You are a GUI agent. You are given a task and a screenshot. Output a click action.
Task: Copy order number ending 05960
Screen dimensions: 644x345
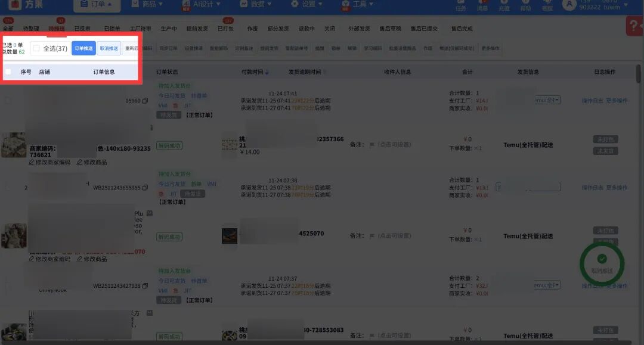(145, 101)
